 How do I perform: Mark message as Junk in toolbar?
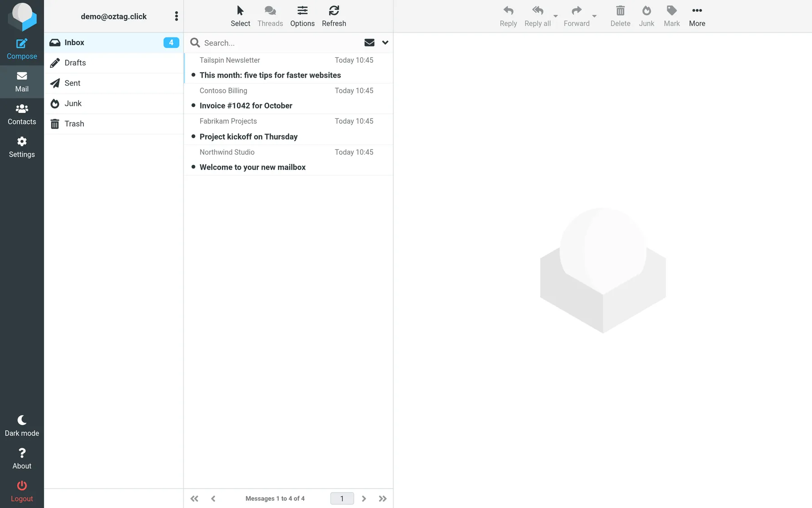click(646, 16)
